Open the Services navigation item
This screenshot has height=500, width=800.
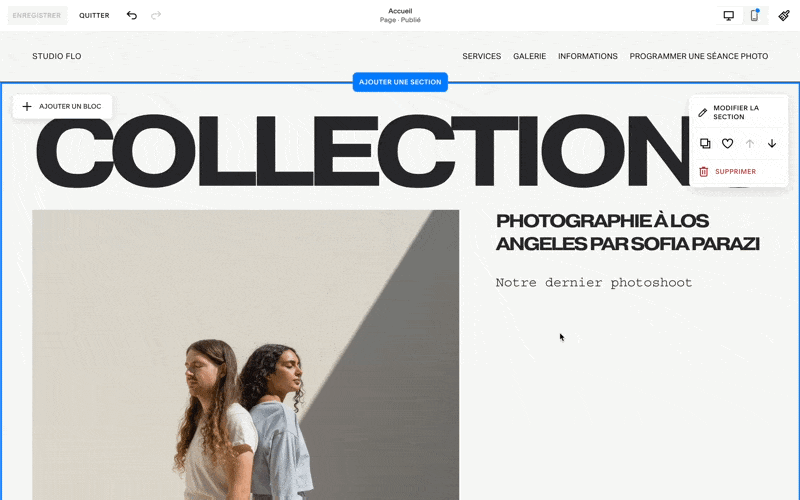[482, 56]
